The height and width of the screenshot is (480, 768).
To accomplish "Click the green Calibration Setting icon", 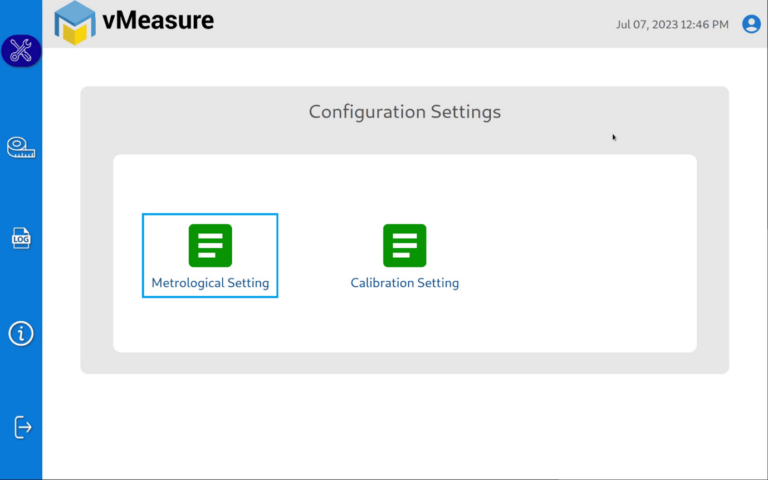I will point(405,245).
